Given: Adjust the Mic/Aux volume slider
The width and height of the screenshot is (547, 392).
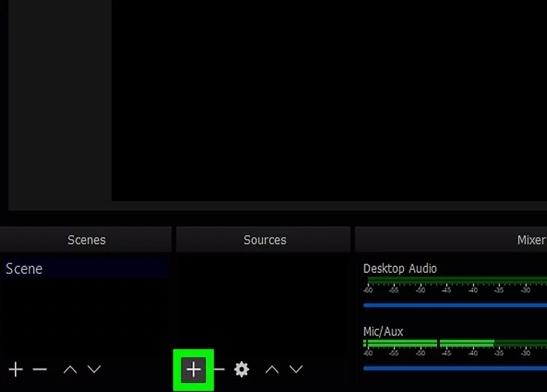Looking at the screenshot, I should coord(455,369).
